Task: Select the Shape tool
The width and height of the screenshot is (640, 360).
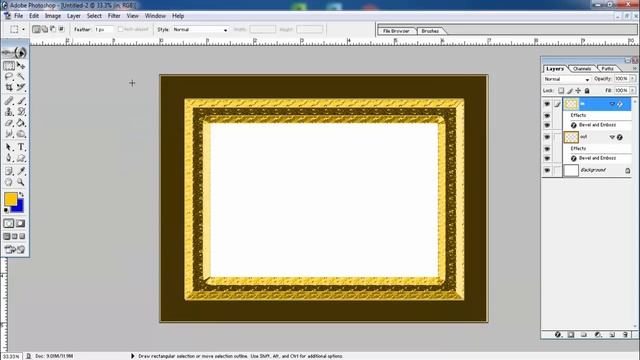Action: pos(21,158)
